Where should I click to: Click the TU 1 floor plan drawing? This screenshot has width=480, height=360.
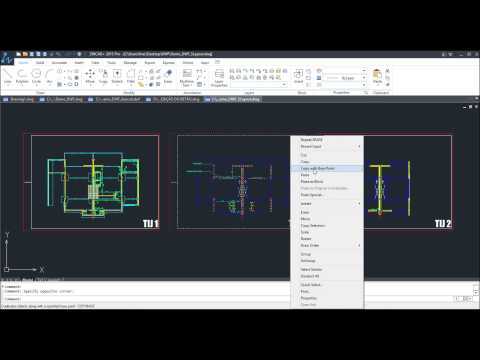[93, 184]
